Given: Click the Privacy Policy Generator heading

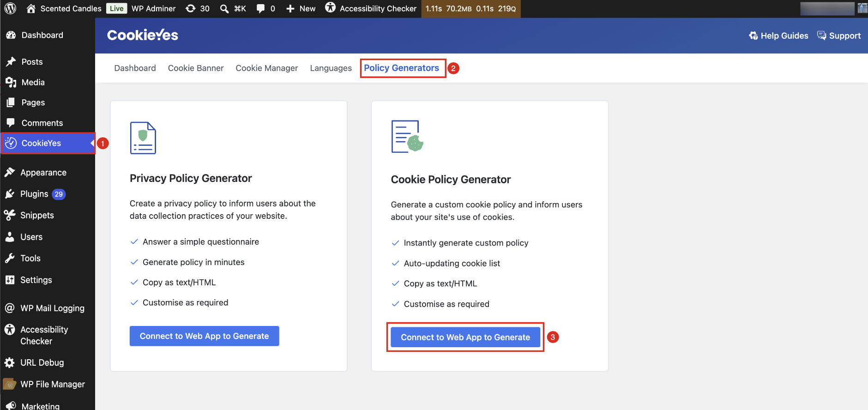Looking at the screenshot, I should click(191, 178).
